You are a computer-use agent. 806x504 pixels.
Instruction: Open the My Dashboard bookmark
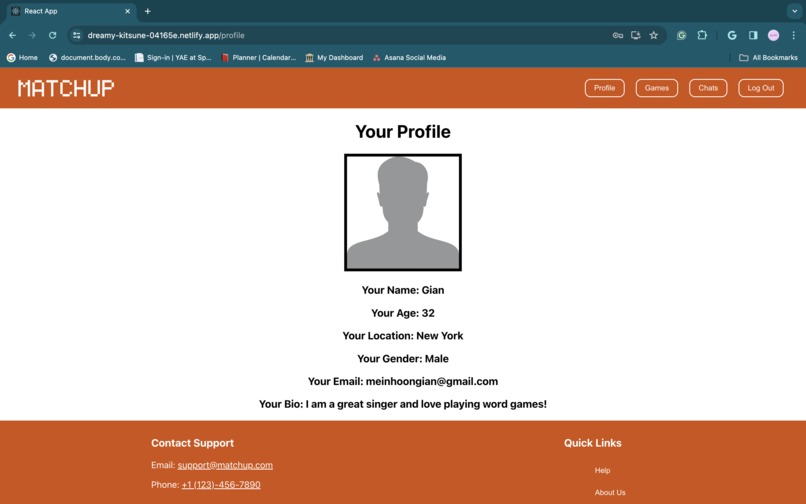(334, 58)
